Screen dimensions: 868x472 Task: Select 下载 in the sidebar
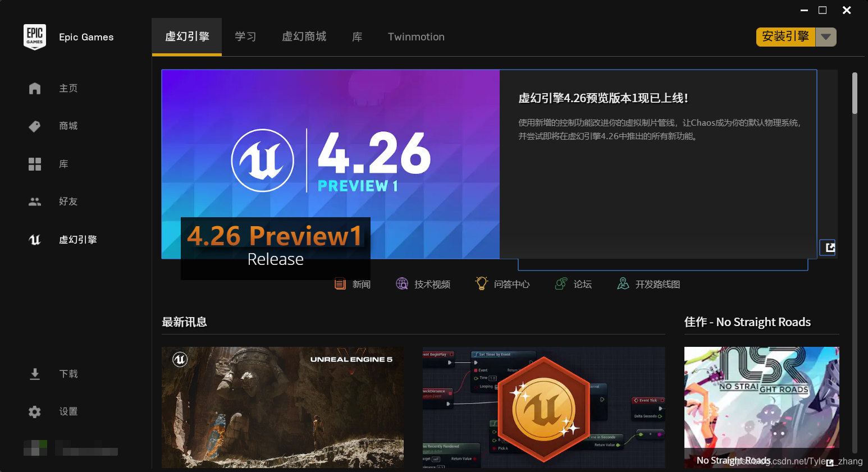pos(68,374)
